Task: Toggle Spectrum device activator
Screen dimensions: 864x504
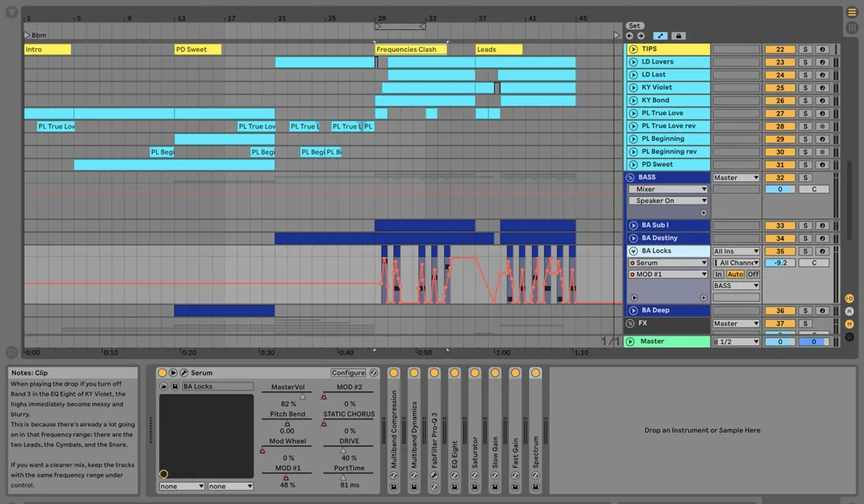Action: click(535, 373)
